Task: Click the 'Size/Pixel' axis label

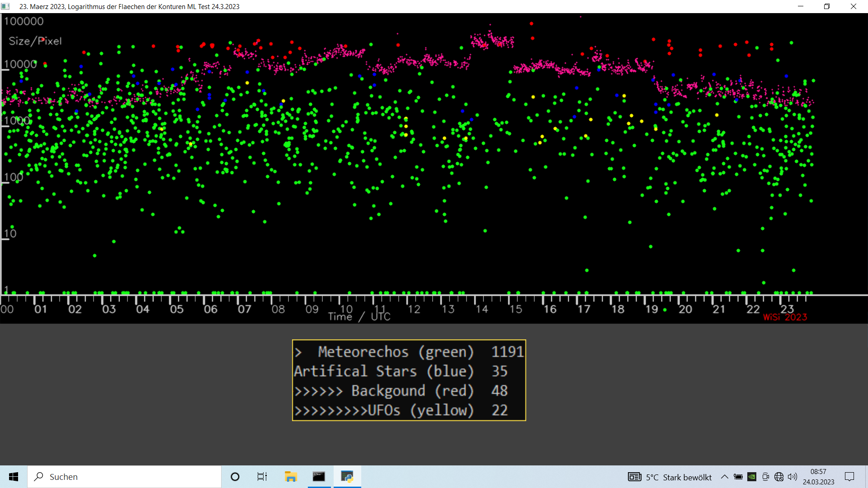Action: coord(35,41)
